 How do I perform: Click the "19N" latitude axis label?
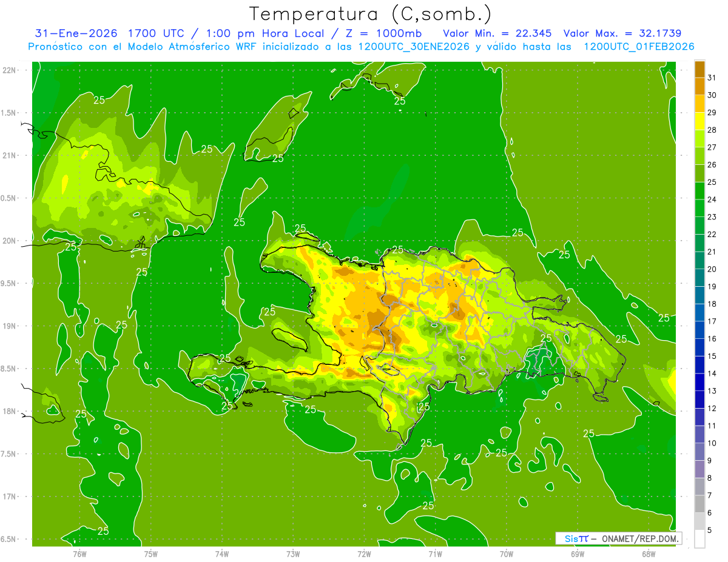(10, 326)
